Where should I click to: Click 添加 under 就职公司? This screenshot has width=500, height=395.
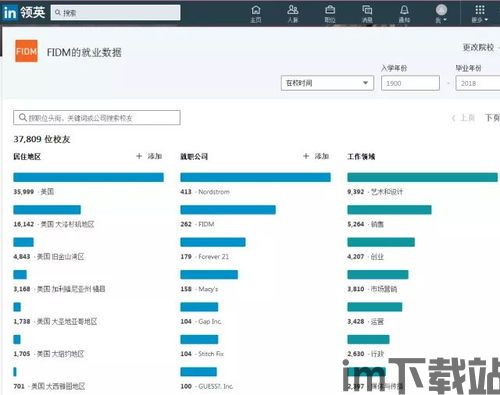tap(316, 156)
